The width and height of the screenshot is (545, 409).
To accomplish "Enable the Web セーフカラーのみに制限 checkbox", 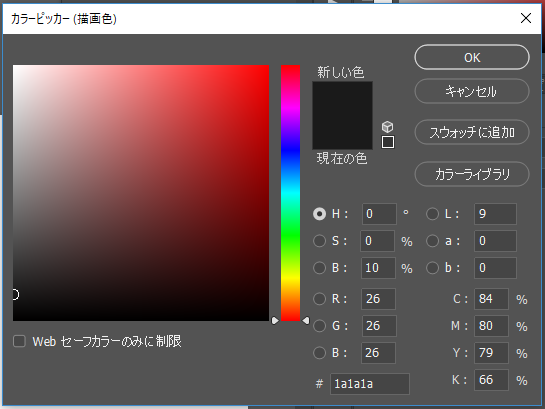I will 19,341.
